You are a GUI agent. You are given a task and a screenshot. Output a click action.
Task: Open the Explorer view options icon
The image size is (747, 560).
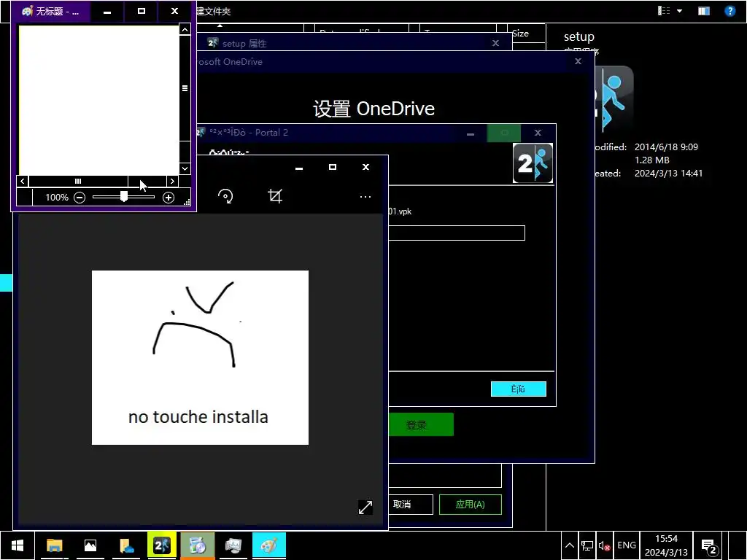pyautogui.click(x=664, y=10)
